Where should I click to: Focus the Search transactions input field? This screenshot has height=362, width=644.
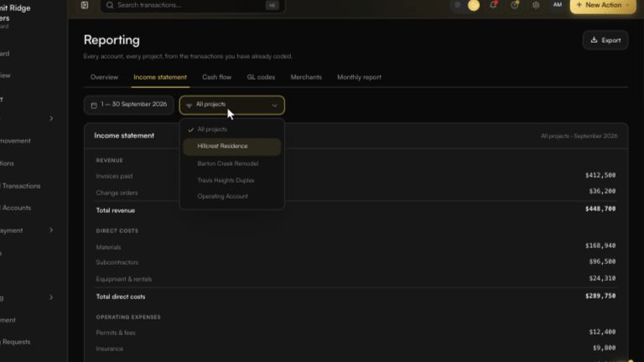coord(193,5)
